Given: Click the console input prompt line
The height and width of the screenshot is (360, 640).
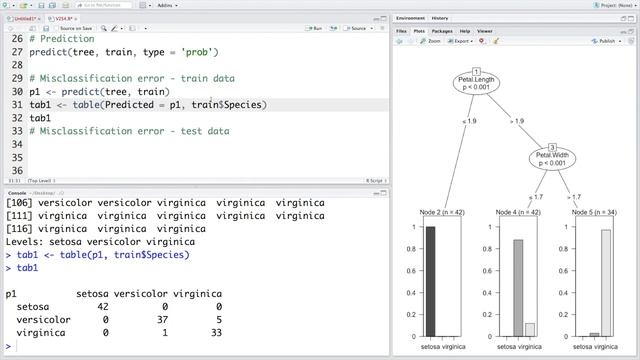Looking at the screenshot, I should tap(196, 346).
